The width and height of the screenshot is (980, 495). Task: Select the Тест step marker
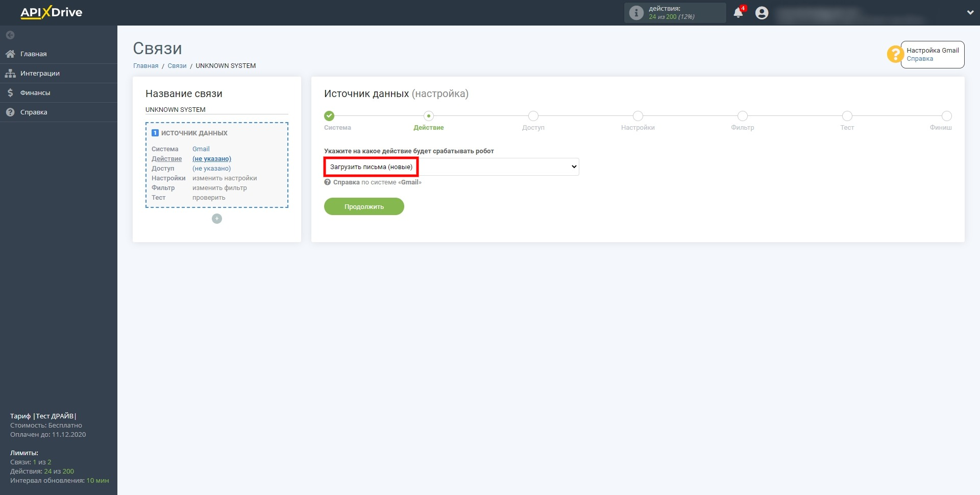(x=847, y=116)
